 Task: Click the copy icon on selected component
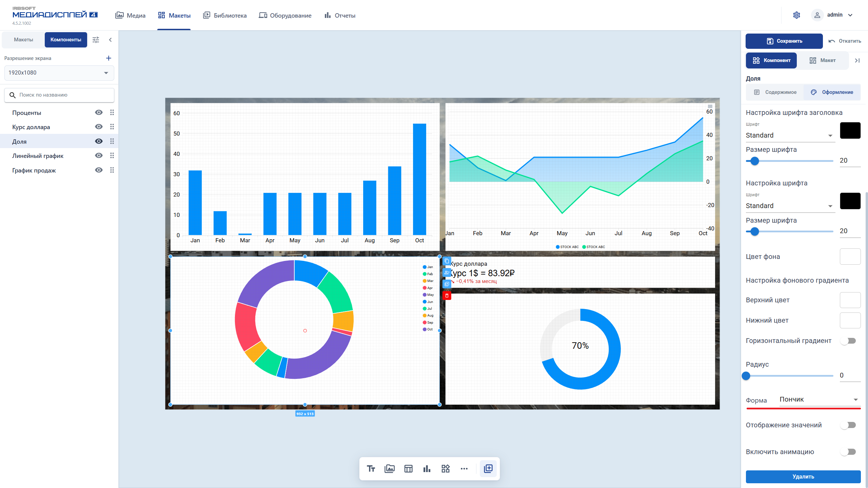pos(447,261)
